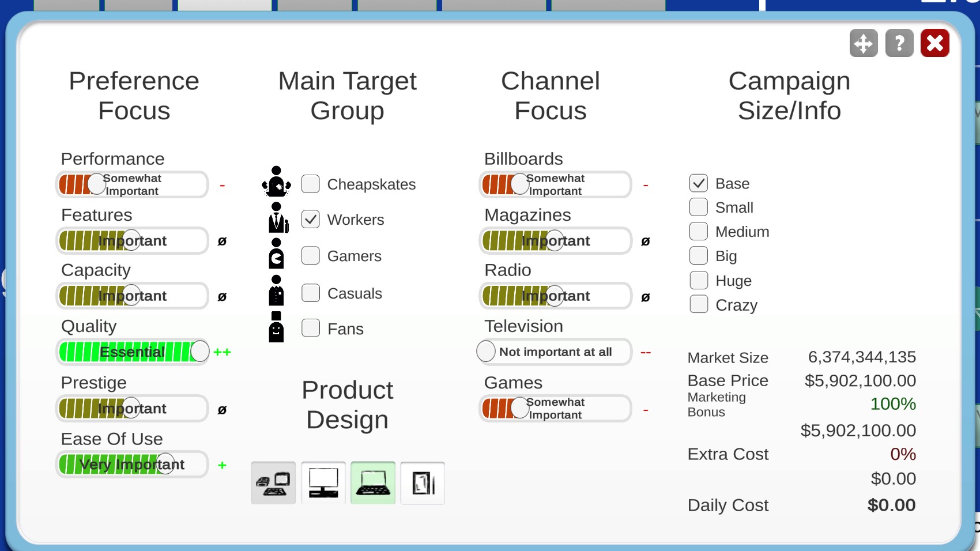Click the Campaign Size/Info heading
The height and width of the screenshot is (551, 980).
789,96
